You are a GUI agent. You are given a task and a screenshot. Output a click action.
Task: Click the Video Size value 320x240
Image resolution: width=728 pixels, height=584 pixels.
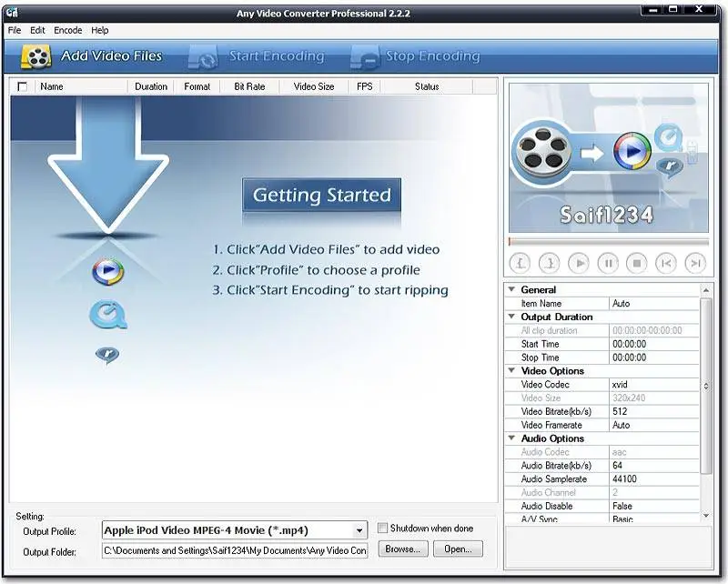pyautogui.click(x=653, y=398)
